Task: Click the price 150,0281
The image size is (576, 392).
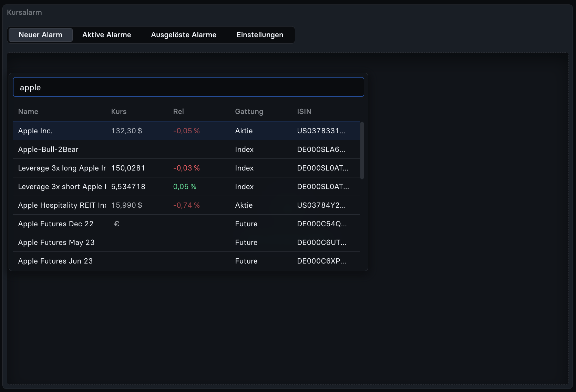Action: click(x=128, y=168)
